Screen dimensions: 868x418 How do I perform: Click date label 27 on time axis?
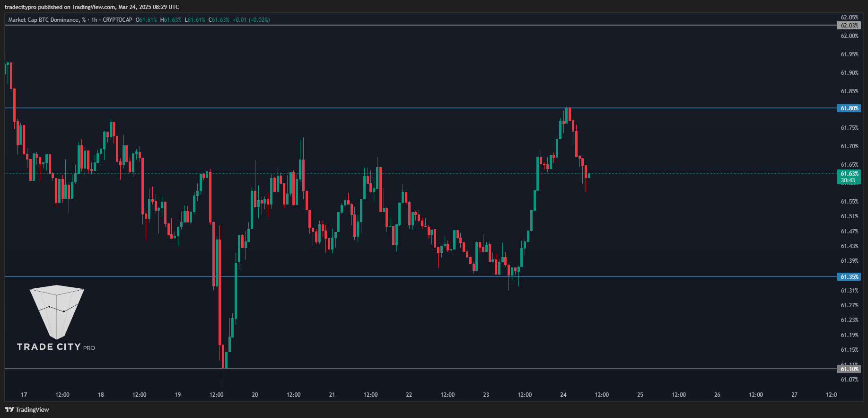click(795, 395)
